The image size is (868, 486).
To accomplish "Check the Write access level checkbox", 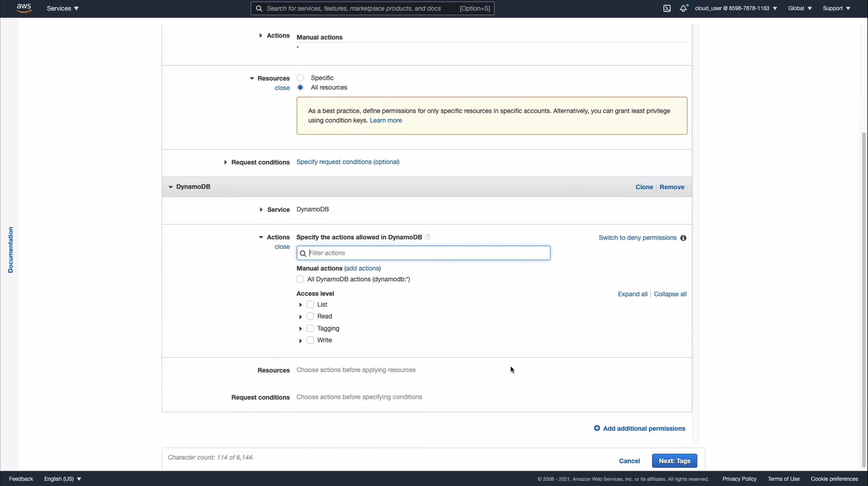I will (310, 341).
